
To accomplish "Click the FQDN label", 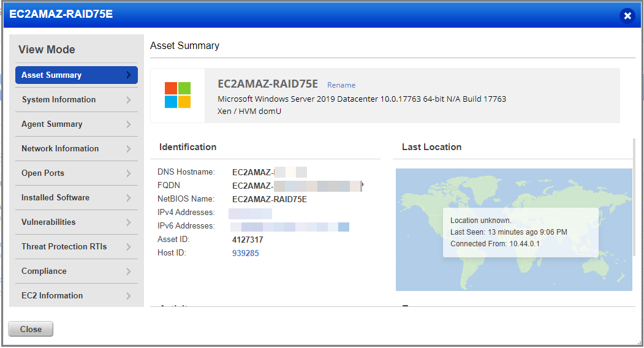I will point(169,185).
